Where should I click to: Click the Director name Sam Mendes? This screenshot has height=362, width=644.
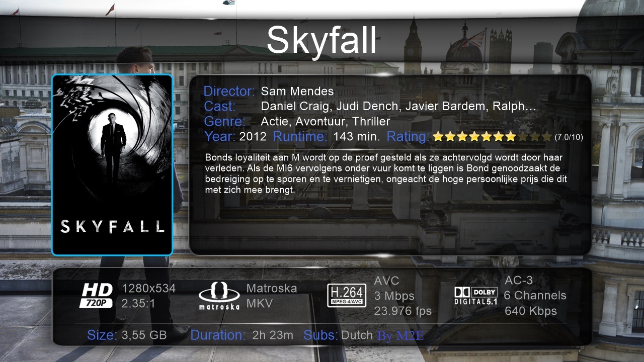point(297,92)
